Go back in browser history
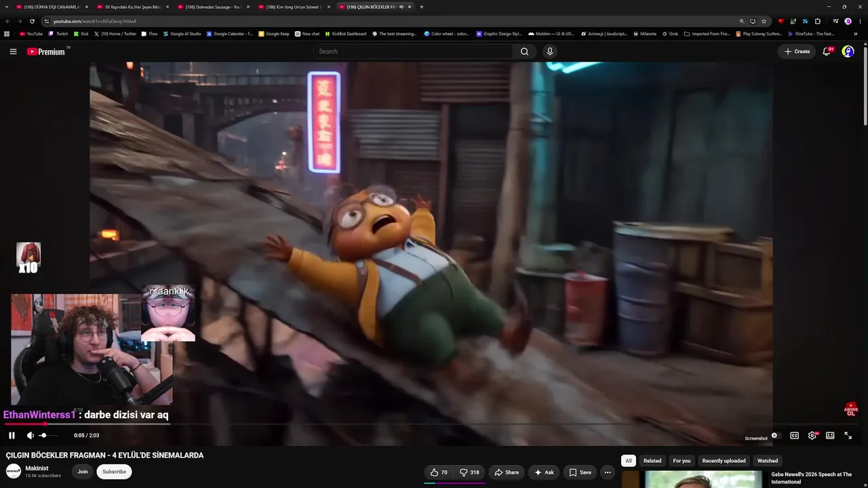Viewport: 868px width, 488px height. pyautogui.click(x=7, y=21)
